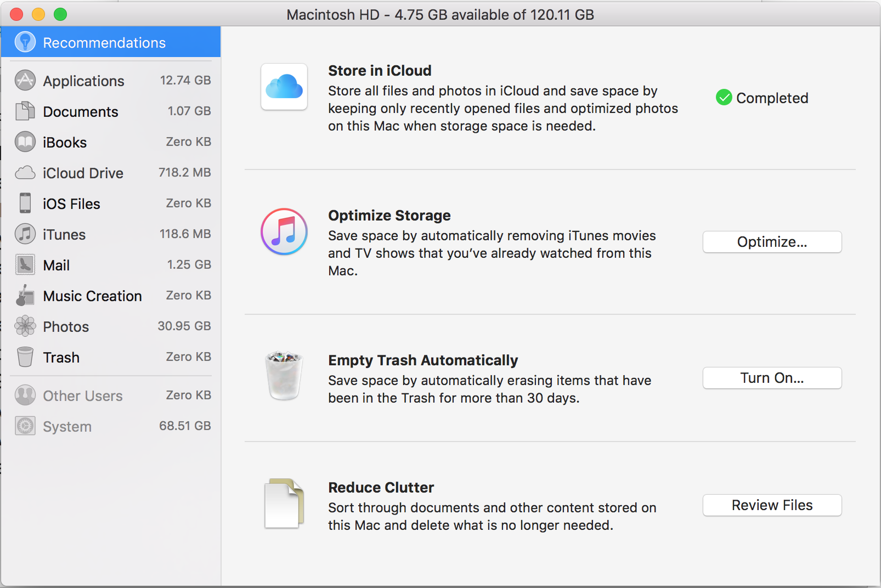The height and width of the screenshot is (588, 881).
Task: Click the Store in iCloud cloud icon
Action: (x=284, y=87)
